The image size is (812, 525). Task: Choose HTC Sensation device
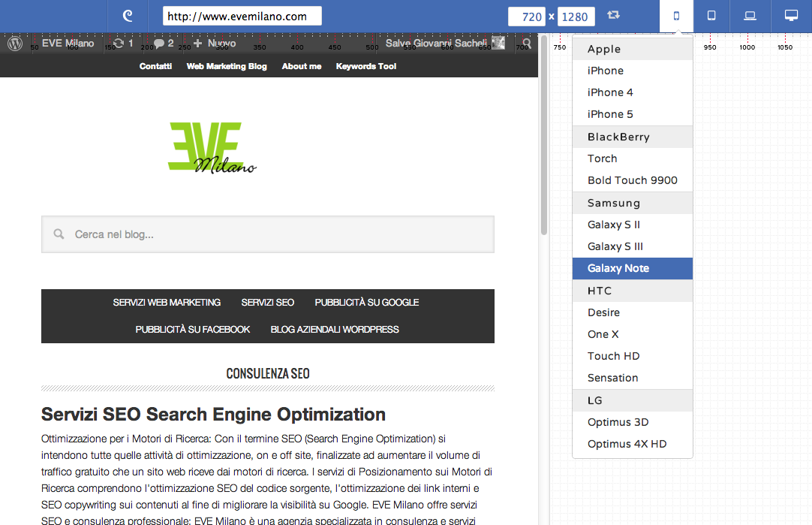pos(633,378)
